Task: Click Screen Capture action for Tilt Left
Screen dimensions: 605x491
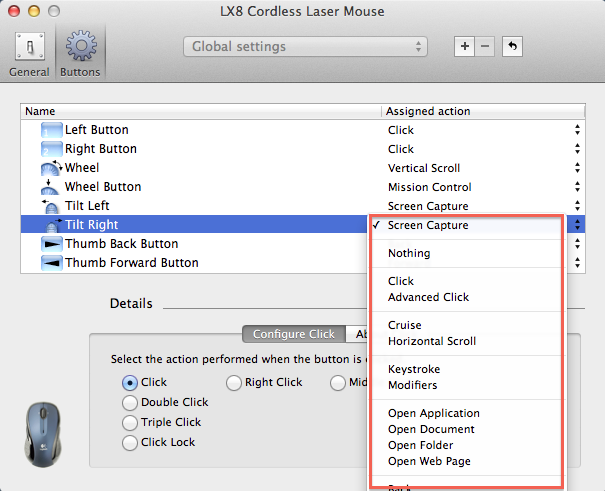Action: [428, 206]
